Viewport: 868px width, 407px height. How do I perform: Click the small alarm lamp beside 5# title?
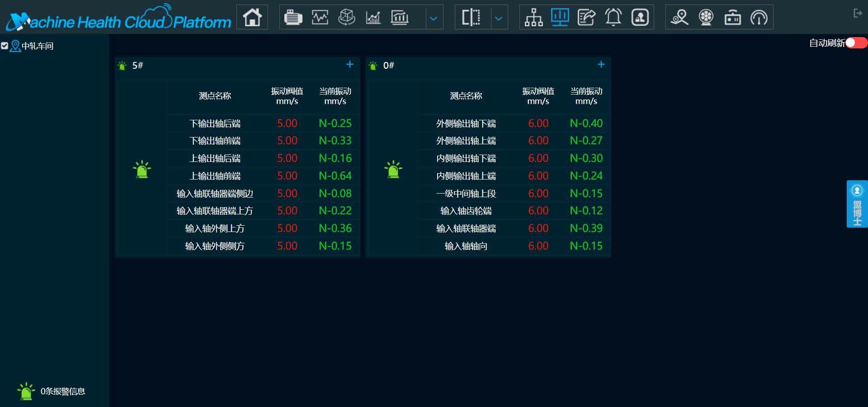click(122, 66)
